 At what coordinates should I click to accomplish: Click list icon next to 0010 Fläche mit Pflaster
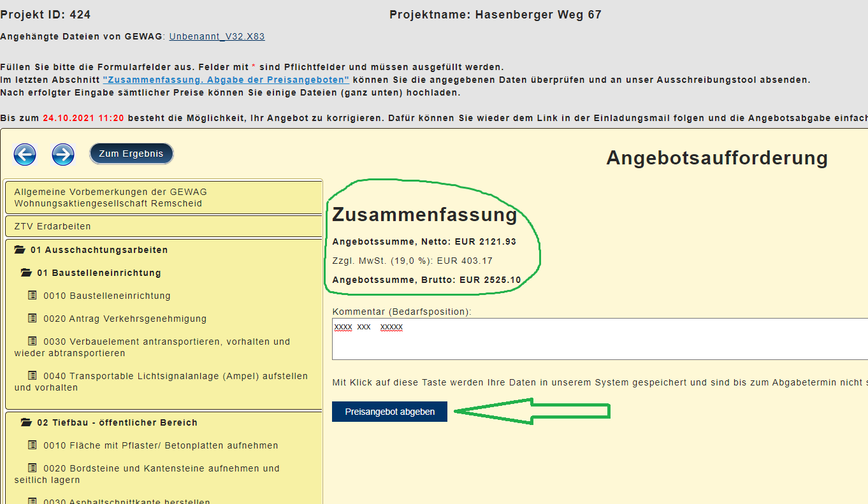click(33, 445)
